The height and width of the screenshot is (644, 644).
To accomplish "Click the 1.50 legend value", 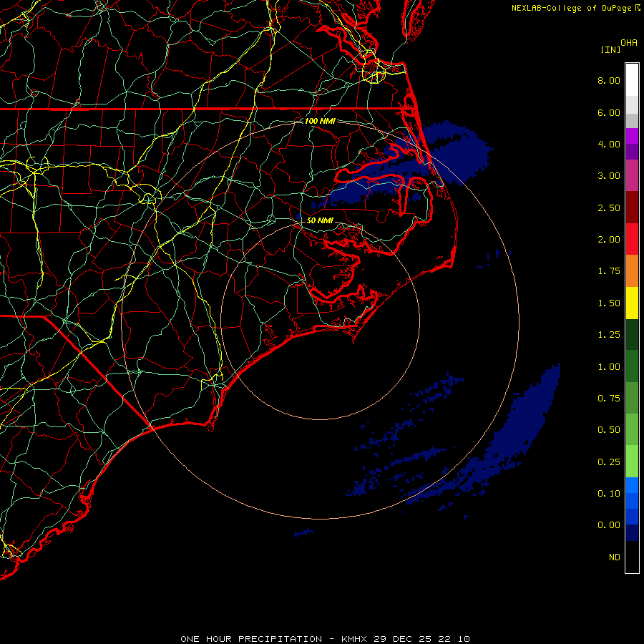I will (x=609, y=303).
